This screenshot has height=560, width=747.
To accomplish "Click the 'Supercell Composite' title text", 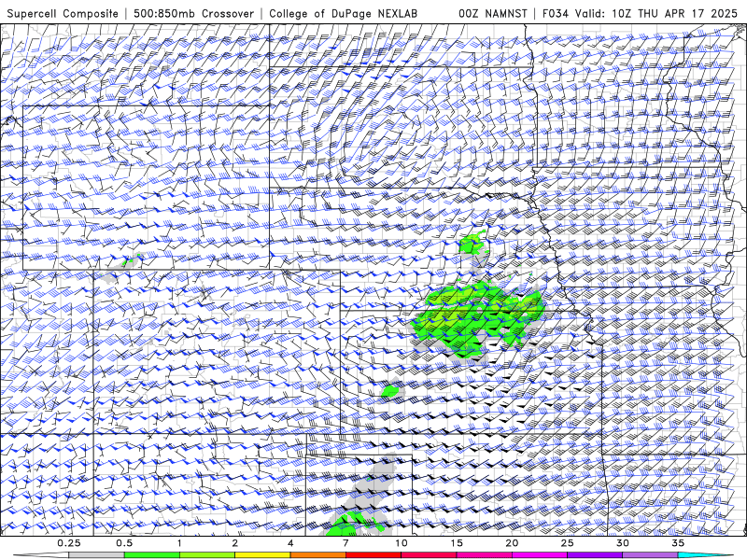I will click(63, 14).
